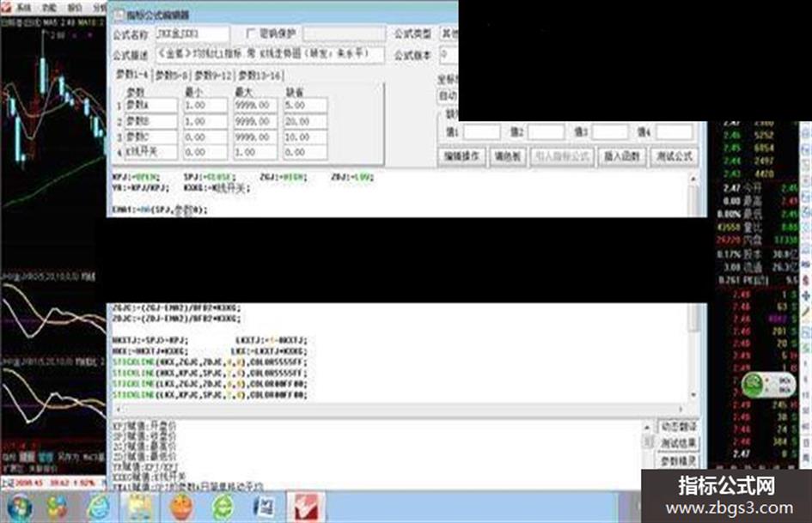Click 参数A minimum value 1.00
812x523 pixels.
tap(205, 105)
